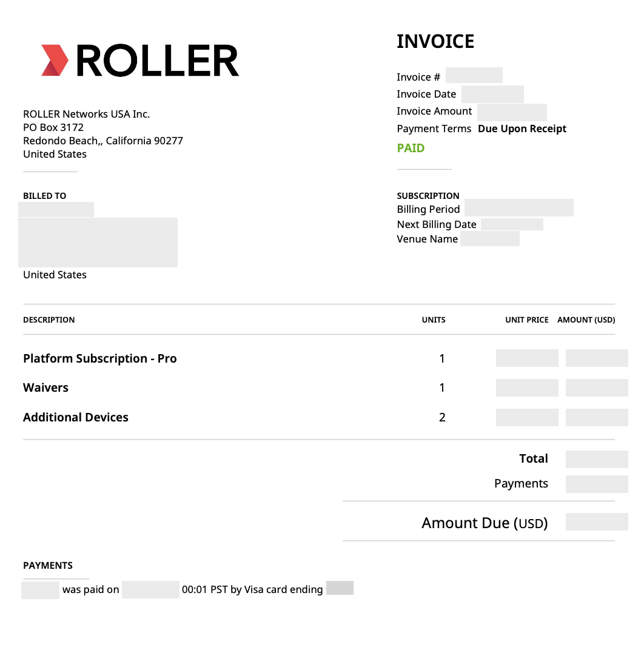This screenshot has height=667, width=644.
Task: Select the redacted Invoice Date value
Action: point(492,94)
